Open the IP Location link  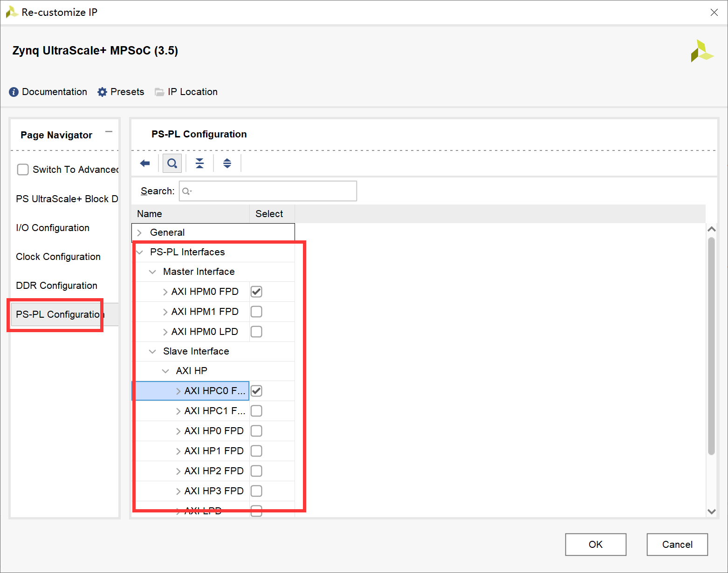click(x=192, y=92)
